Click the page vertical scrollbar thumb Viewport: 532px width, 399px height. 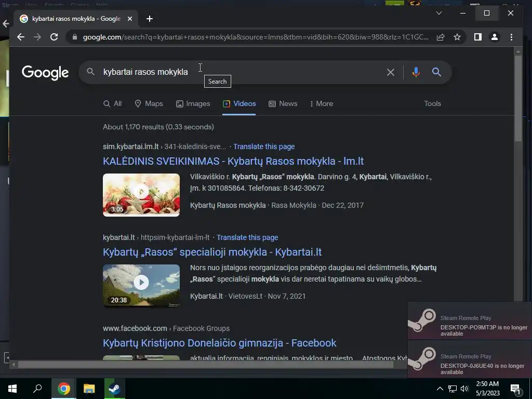(x=518, y=98)
